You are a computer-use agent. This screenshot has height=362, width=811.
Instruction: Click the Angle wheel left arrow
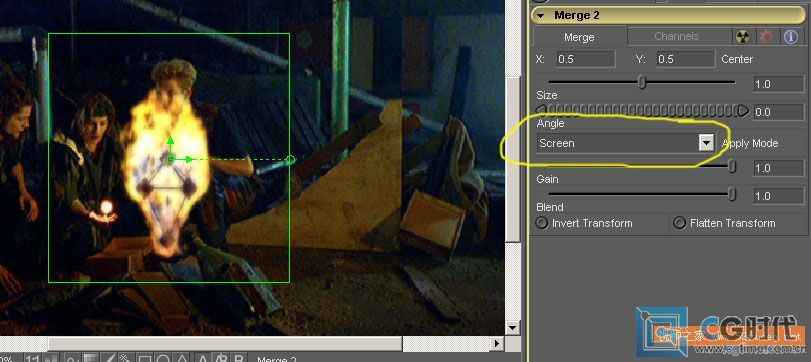[x=541, y=110]
